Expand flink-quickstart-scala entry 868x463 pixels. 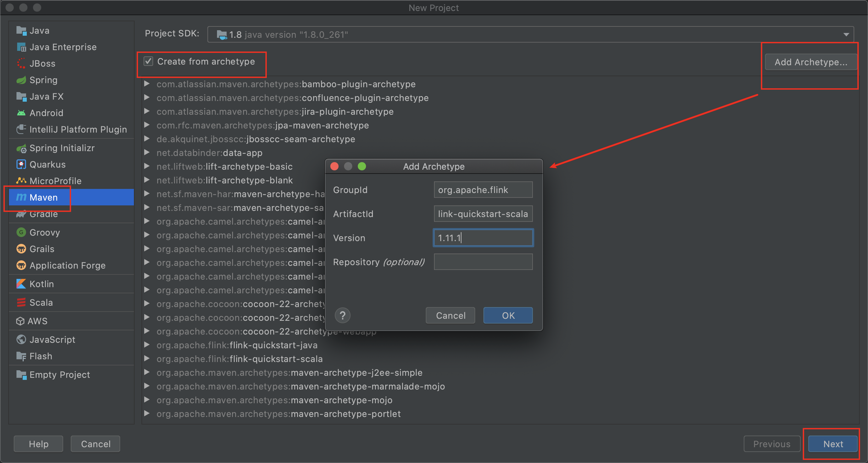[x=147, y=359]
